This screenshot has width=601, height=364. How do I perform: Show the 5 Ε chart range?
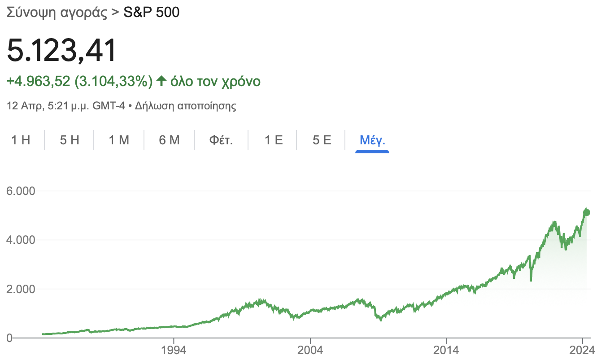[x=322, y=140]
